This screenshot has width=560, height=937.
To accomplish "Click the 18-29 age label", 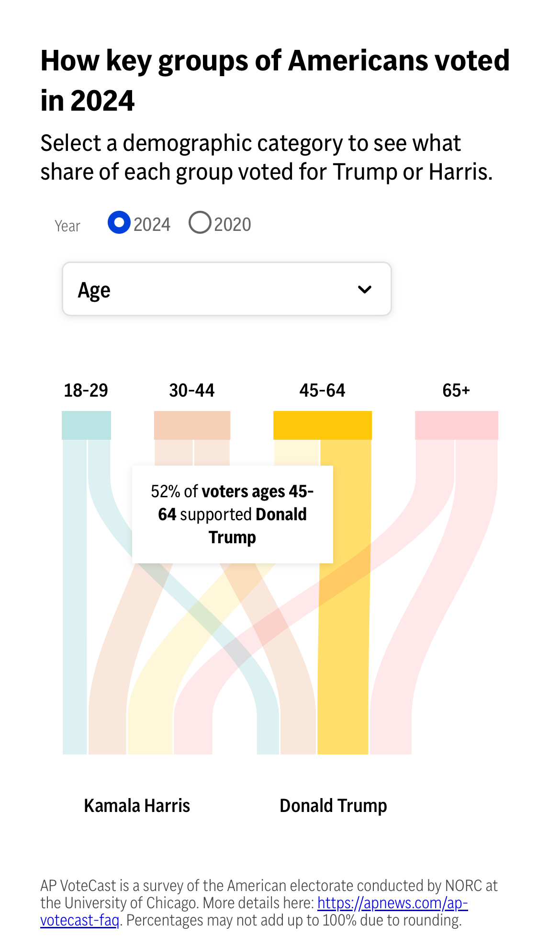I will (86, 390).
